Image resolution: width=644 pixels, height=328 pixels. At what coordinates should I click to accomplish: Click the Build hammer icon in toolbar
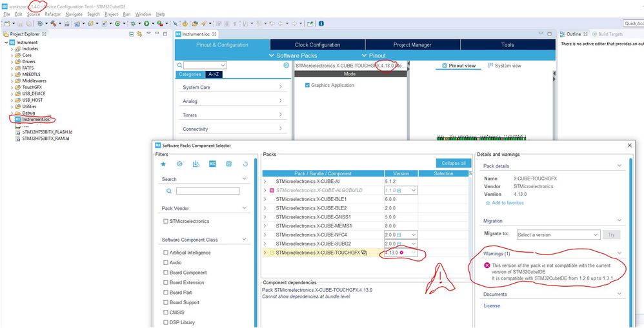(x=54, y=24)
